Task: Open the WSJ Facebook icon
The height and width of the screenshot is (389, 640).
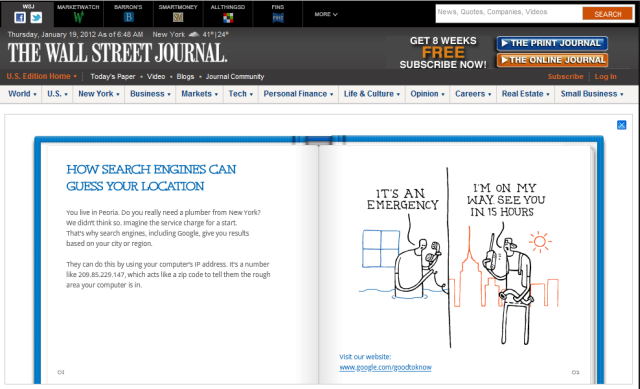Action: point(20,18)
